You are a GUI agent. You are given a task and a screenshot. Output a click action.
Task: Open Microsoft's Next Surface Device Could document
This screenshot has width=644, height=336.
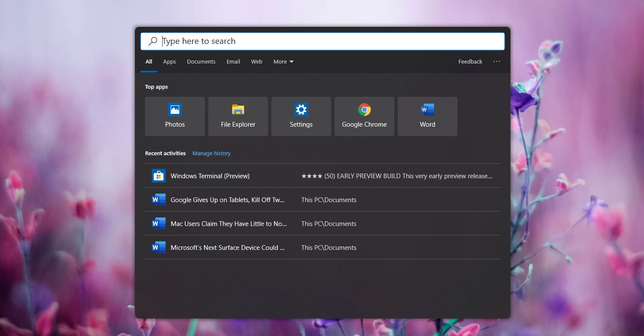pyautogui.click(x=323, y=247)
